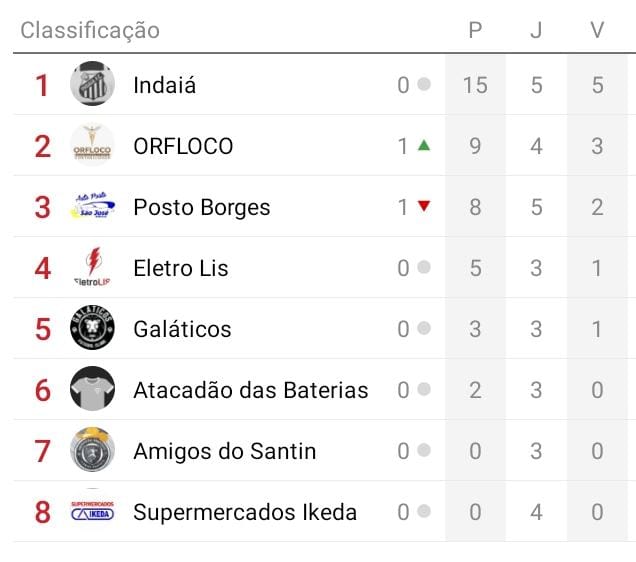Click ORFLOCO's green up-arrow indicator
The width and height of the screenshot is (636, 562).
click(x=424, y=146)
